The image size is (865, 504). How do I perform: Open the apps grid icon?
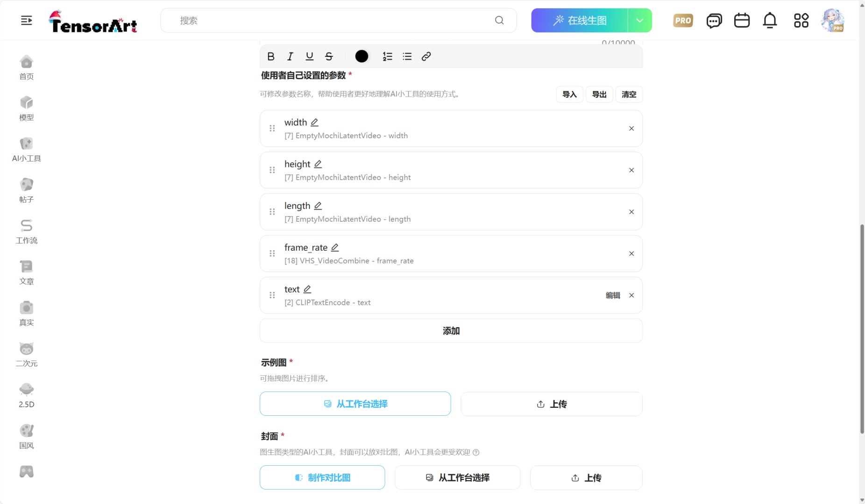pos(801,21)
